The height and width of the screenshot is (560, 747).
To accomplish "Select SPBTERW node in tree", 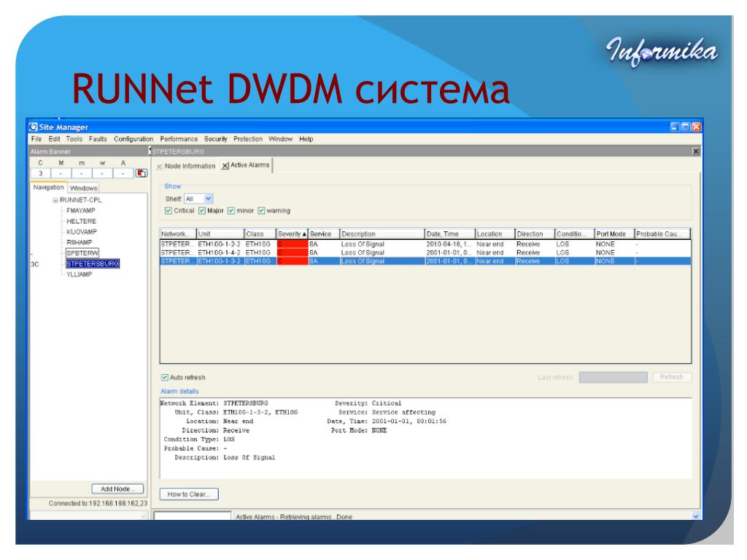I will [82, 253].
